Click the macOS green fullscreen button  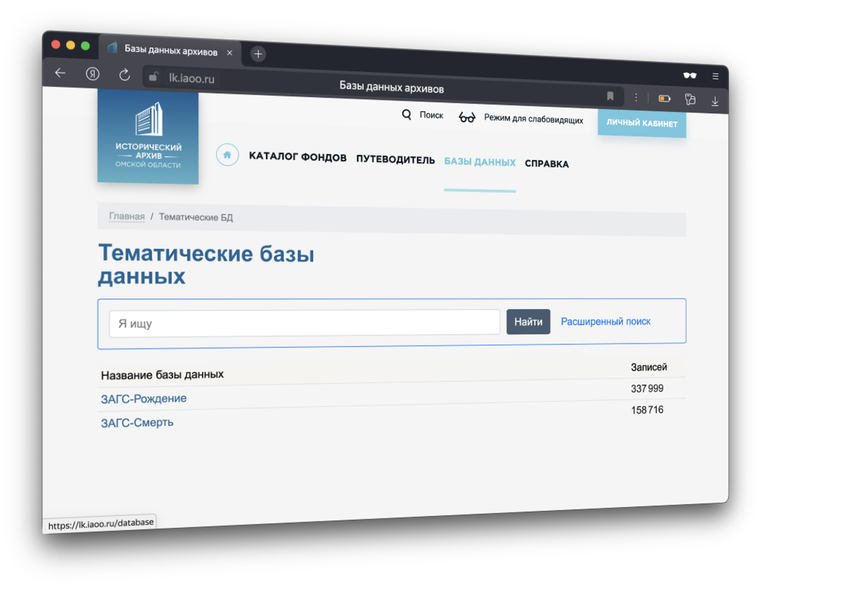(85, 46)
